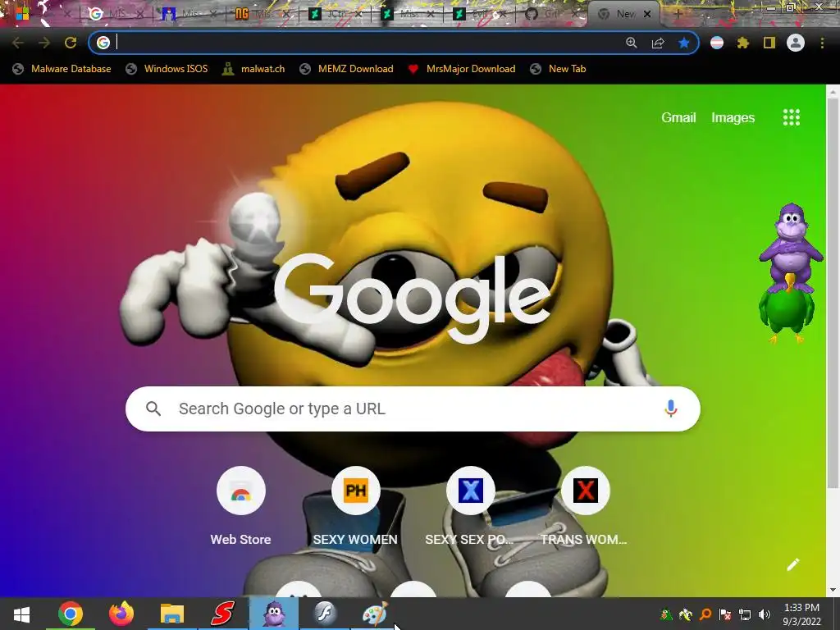The height and width of the screenshot is (630, 840).
Task: Click the orange magnifier tray icon
Action: point(705,614)
